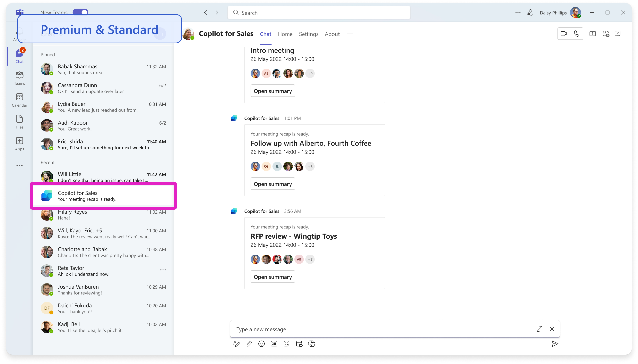Select the screen share icon in header
638x364 pixels.
pyautogui.click(x=592, y=34)
